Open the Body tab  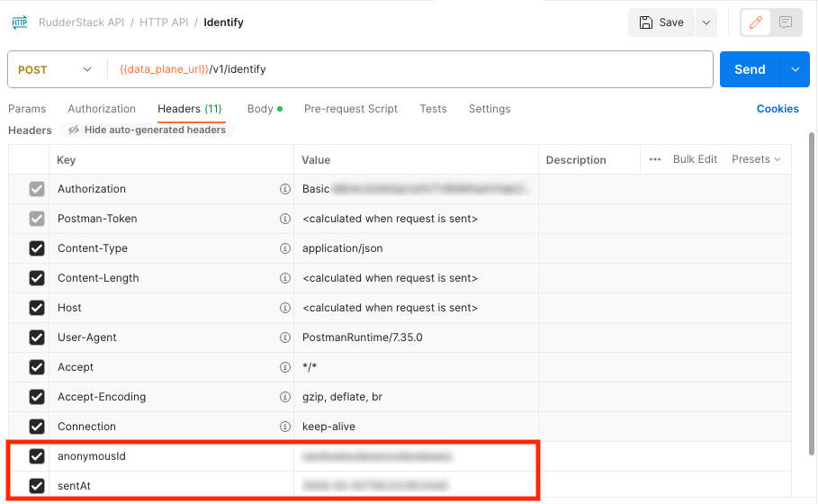point(265,109)
